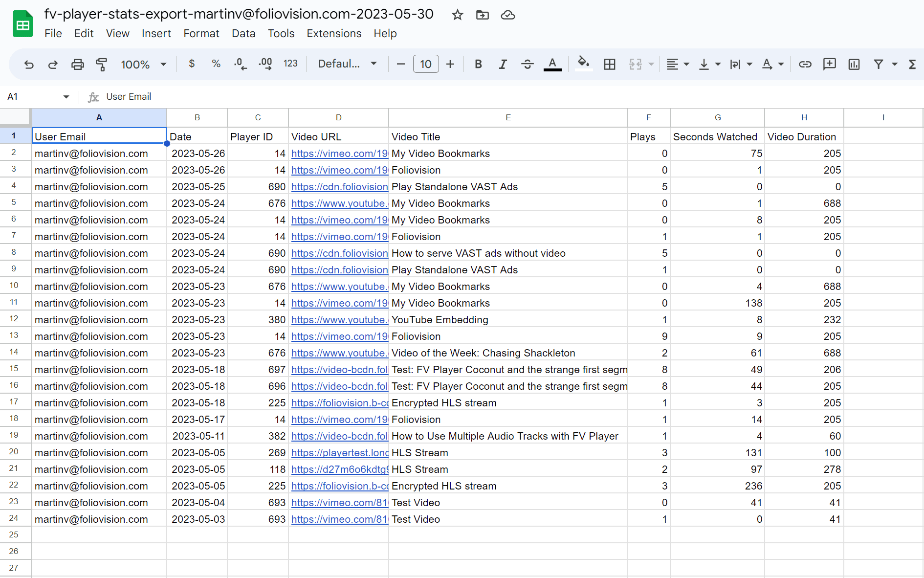Open the video-bcdn link in row 19

tap(340, 436)
